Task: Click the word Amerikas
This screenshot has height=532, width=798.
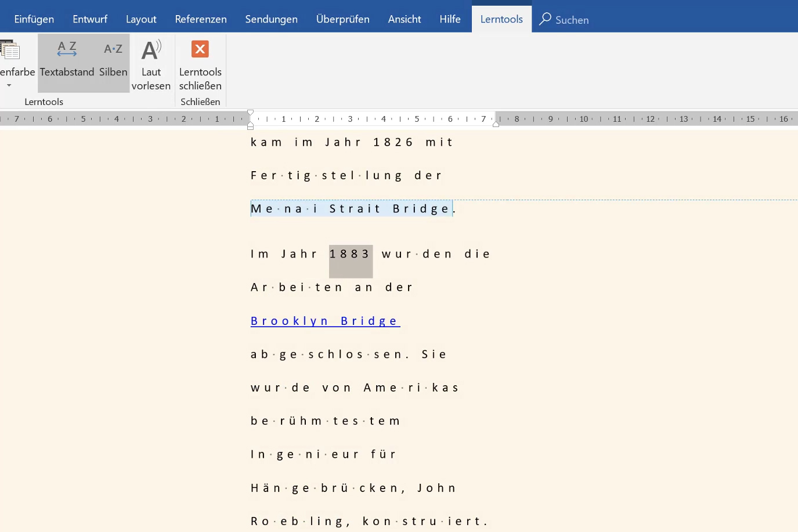Action: click(x=411, y=388)
